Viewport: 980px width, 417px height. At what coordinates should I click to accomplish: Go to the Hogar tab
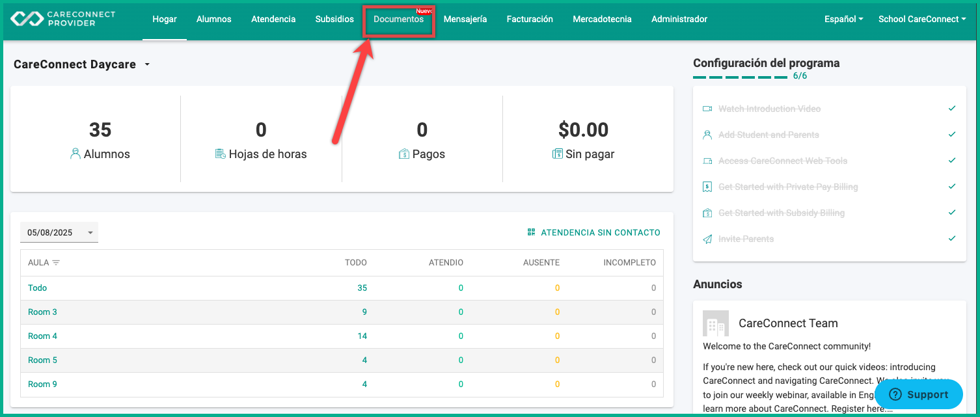pyautogui.click(x=165, y=19)
